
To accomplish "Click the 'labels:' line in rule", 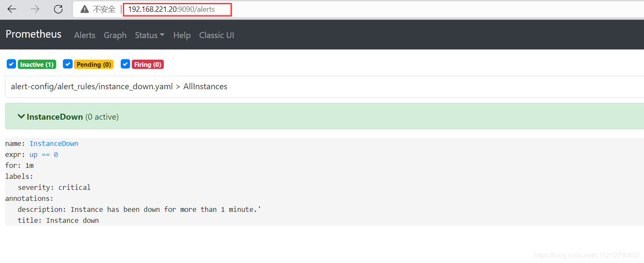I will pyautogui.click(x=19, y=176).
